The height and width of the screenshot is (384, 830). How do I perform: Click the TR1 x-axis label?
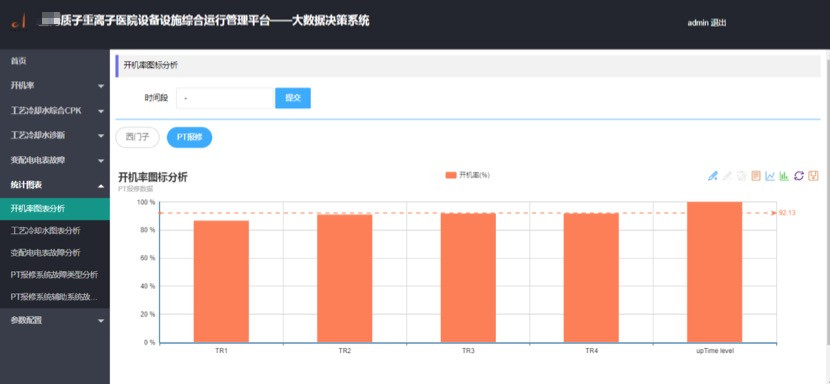[x=221, y=351]
